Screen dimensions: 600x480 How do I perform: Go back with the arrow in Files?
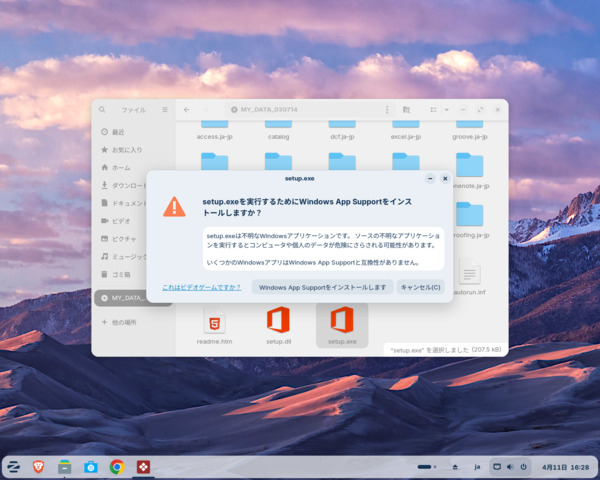coord(187,109)
